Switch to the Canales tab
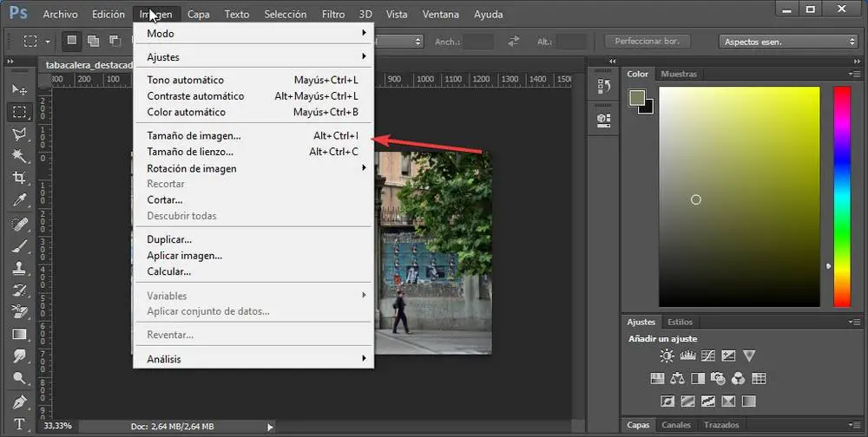This screenshot has width=868, height=437. (x=676, y=425)
